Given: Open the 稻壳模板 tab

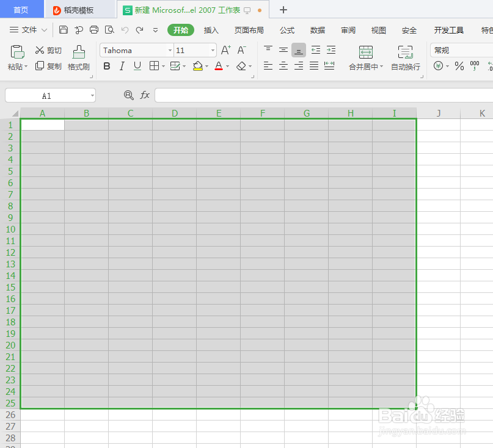Looking at the screenshot, I should click(x=80, y=10).
